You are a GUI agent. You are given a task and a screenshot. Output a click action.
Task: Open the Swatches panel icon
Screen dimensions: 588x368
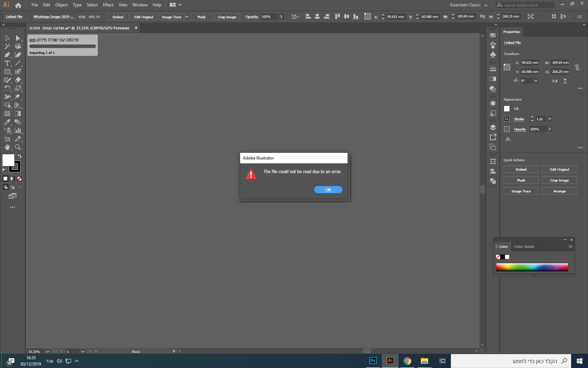pyautogui.click(x=493, y=35)
